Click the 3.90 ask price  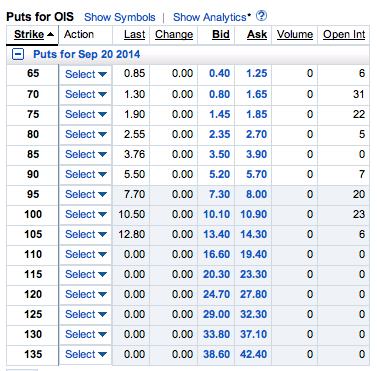click(257, 154)
